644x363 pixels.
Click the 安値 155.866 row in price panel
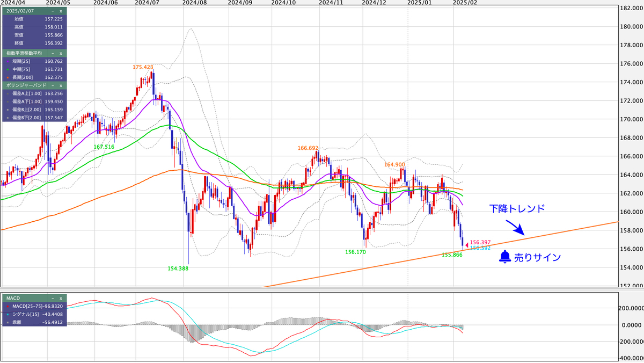33,35
